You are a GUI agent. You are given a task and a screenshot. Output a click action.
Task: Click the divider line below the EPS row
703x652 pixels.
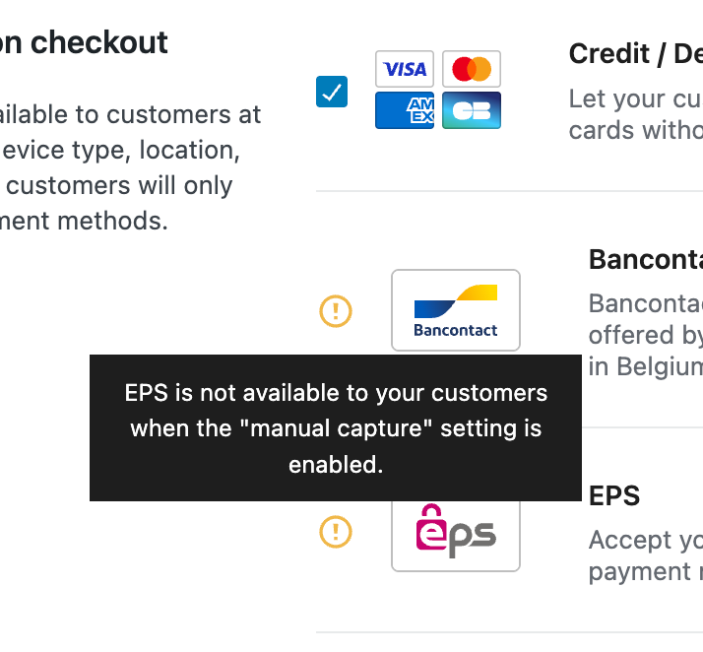coord(509,632)
